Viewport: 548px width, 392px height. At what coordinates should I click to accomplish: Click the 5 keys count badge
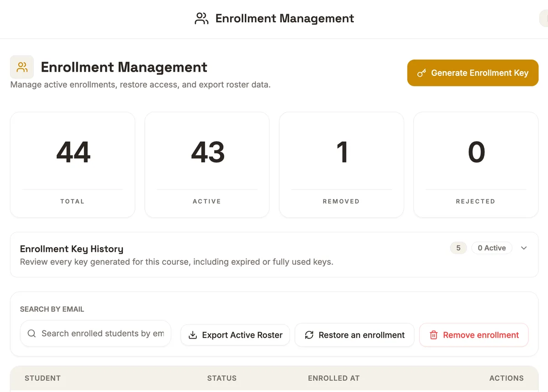pos(458,248)
